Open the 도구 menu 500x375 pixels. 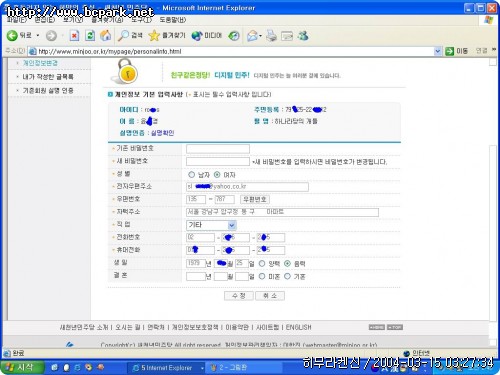(x=141, y=20)
